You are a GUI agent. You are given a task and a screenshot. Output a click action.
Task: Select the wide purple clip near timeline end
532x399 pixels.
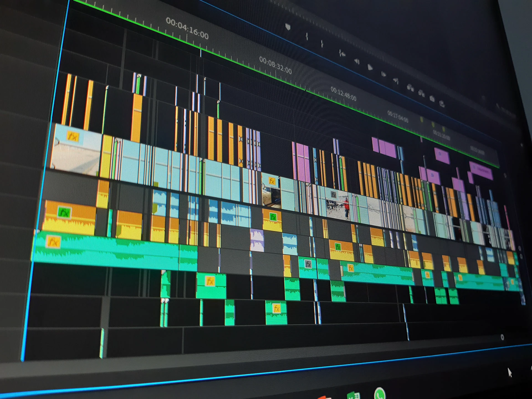pyautogui.click(x=481, y=170)
